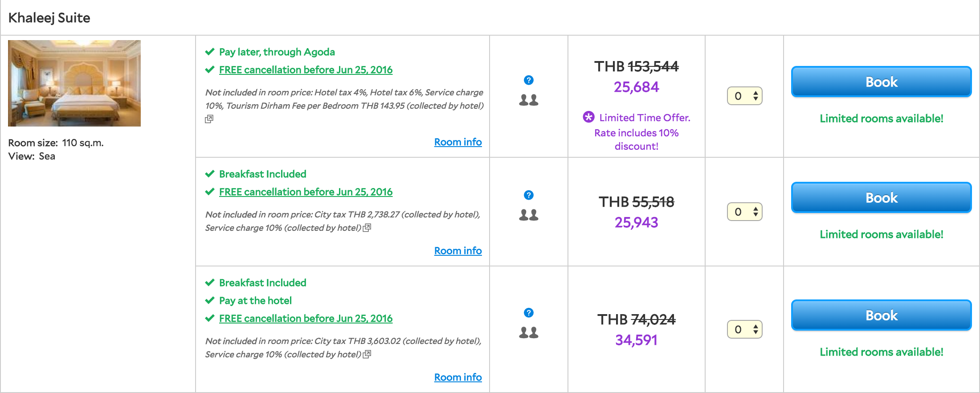Open Room info for the Pay at hotel rate
The width and height of the screenshot is (980, 393).
pyautogui.click(x=458, y=377)
